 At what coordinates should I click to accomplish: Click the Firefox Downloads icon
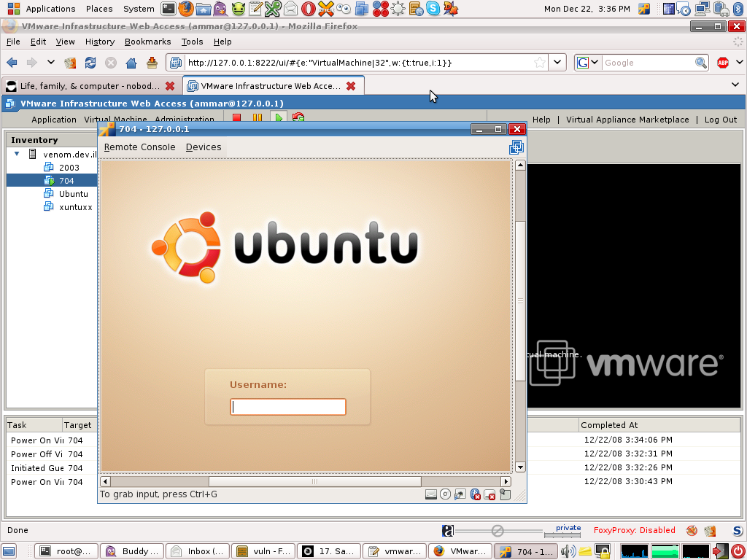[x=152, y=63]
